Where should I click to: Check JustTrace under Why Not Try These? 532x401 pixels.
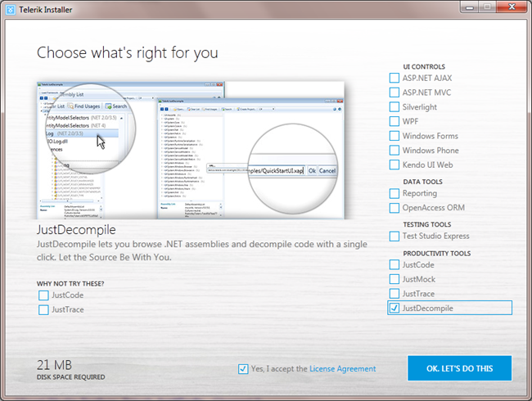(43, 309)
